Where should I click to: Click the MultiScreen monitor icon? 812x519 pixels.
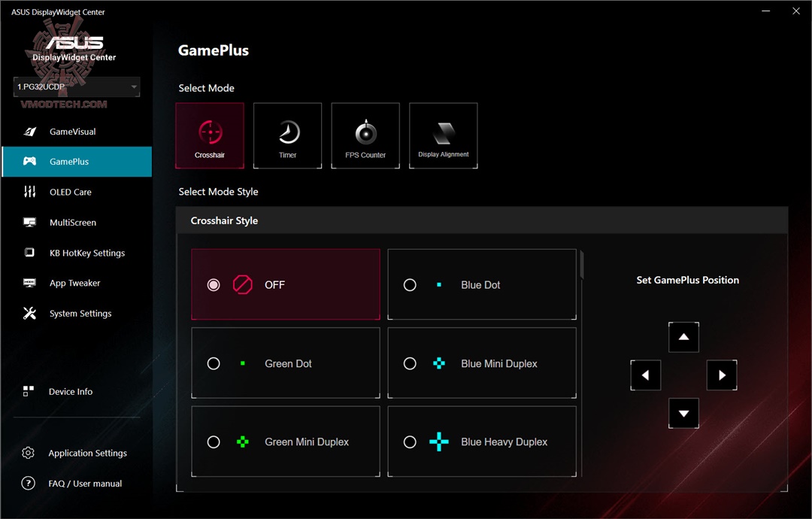pos(29,222)
